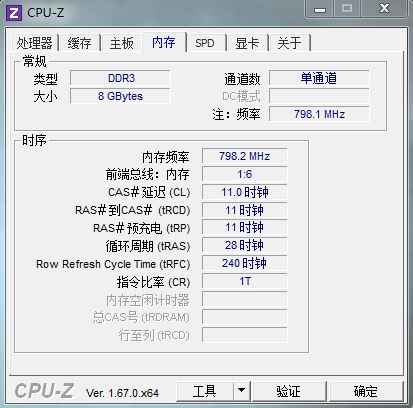Click the DDR3 memory type field

(120, 78)
